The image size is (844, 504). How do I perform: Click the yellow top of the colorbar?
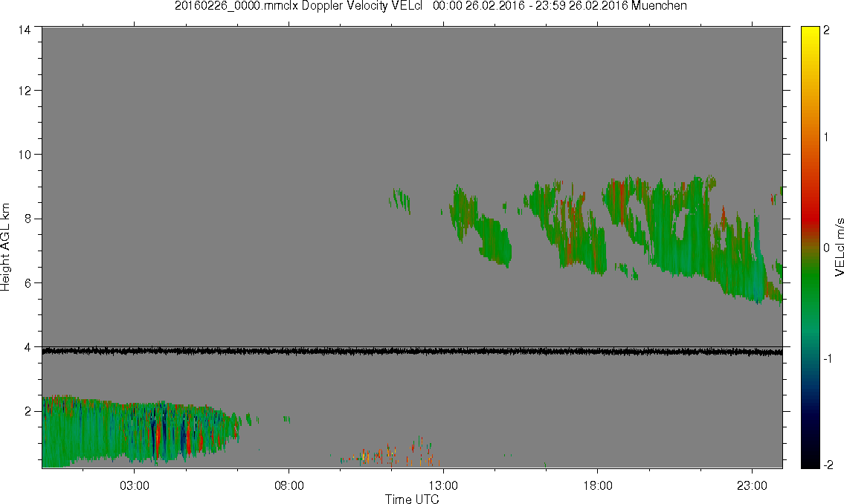click(x=810, y=35)
